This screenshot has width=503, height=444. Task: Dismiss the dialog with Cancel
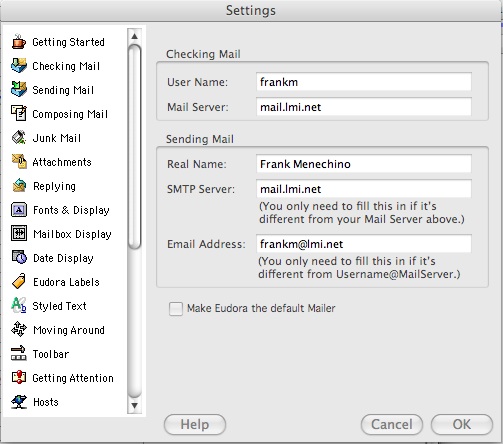pyautogui.click(x=392, y=424)
